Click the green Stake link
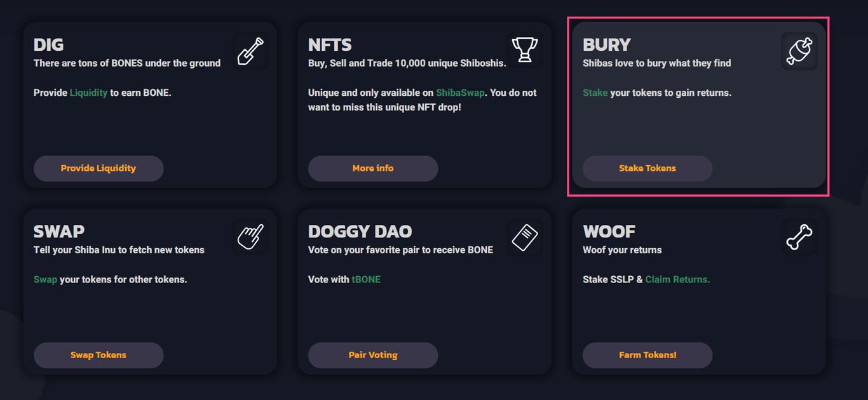Screen dimensions: 868x400 pyautogui.click(x=595, y=93)
